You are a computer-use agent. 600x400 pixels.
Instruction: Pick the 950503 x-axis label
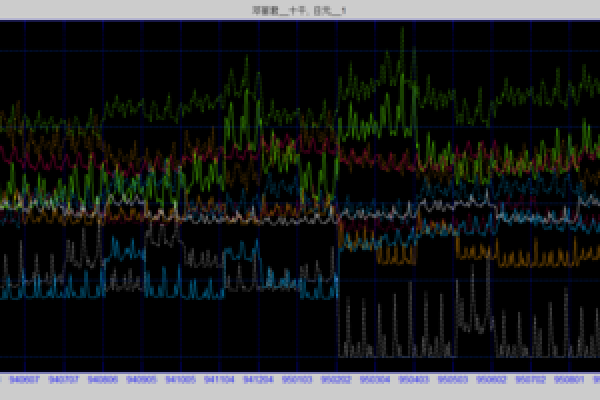click(x=453, y=380)
